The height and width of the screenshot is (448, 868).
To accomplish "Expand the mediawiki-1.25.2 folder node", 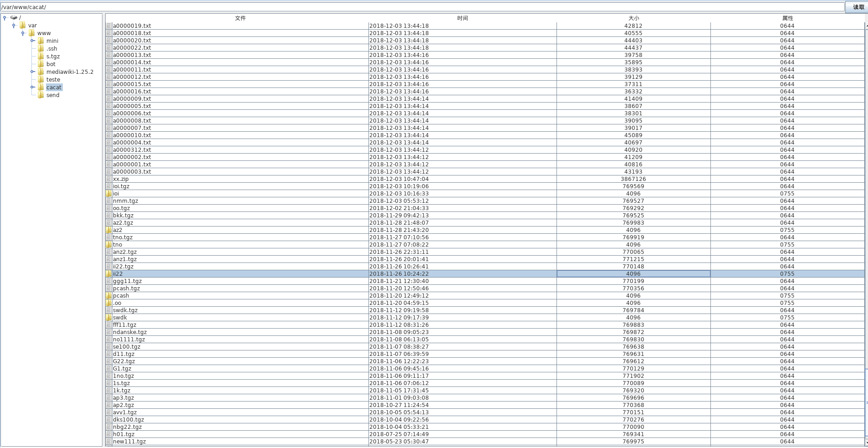I will (32, 72).
